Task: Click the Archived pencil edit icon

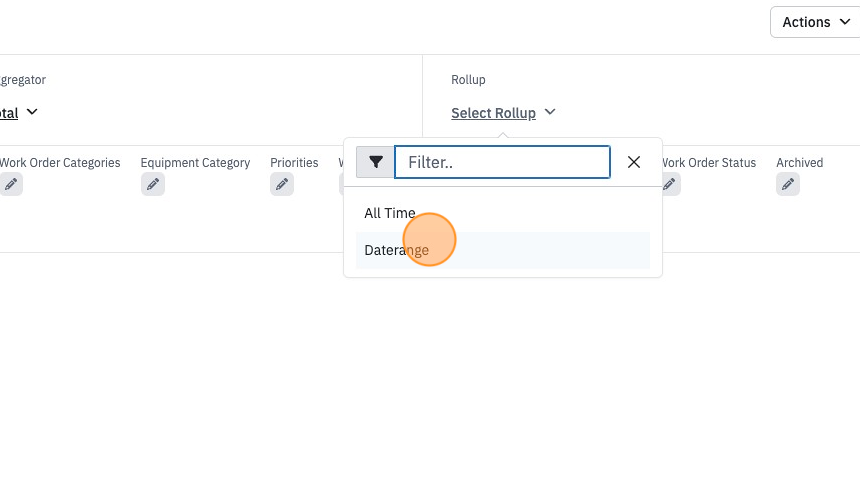Action: [x=788, y=184]
